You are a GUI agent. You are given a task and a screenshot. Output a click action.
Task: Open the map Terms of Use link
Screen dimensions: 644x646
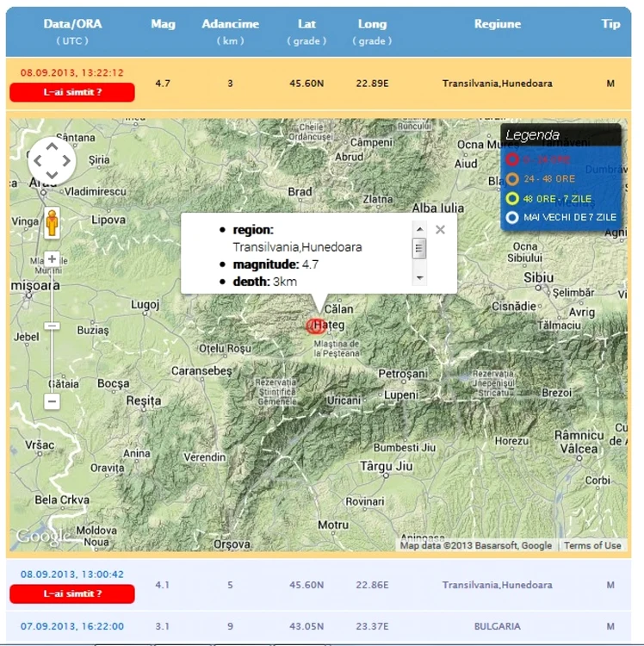point(592,545)
